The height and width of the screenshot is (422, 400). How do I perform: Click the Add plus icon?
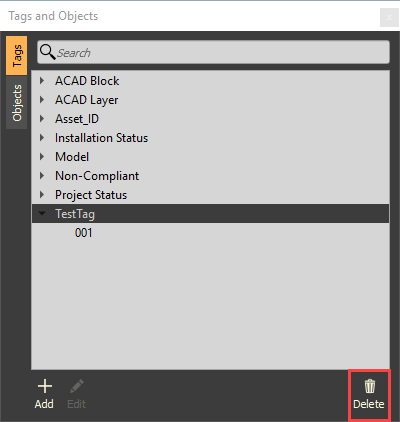[45, 386]
